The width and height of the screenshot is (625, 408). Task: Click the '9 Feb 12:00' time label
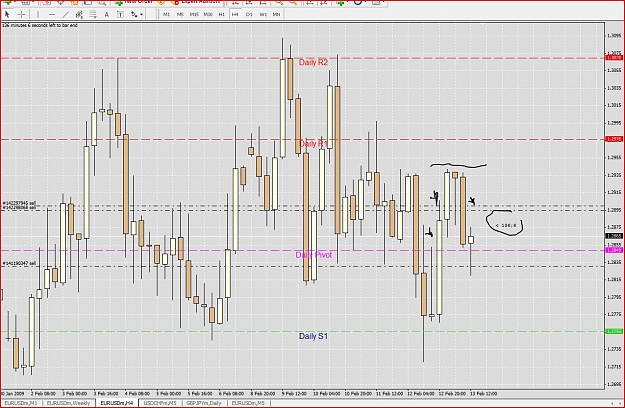tap(294, 394)
